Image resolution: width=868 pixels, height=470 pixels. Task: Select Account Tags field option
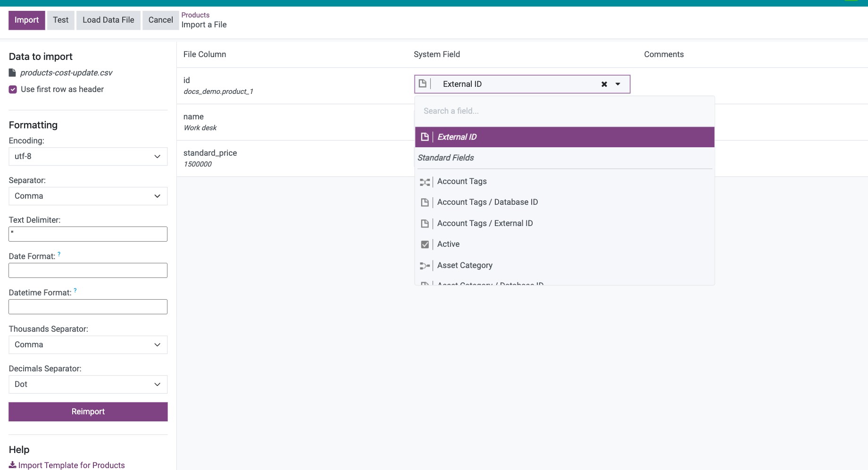(565, 181)
